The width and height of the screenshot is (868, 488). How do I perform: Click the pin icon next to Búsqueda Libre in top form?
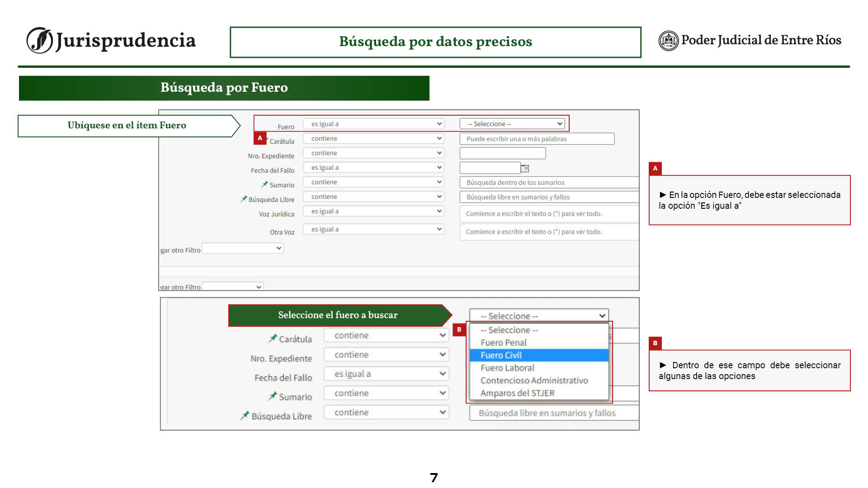coord(244,198)
